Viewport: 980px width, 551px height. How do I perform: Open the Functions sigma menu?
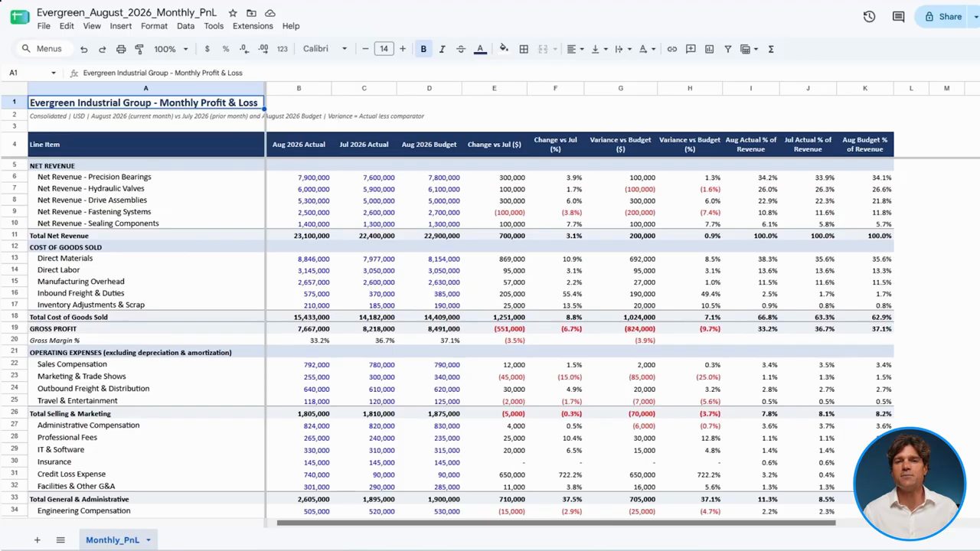[771, 49]
